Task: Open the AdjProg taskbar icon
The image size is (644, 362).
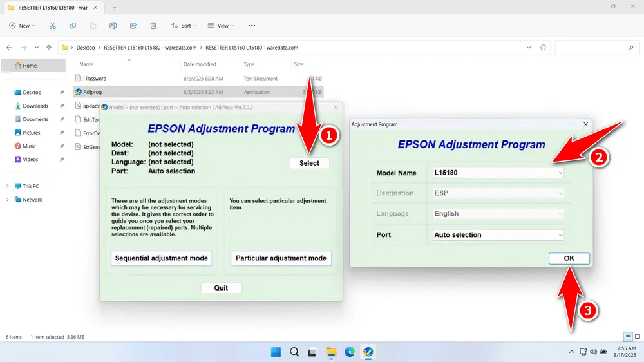Action: [368, 352]
